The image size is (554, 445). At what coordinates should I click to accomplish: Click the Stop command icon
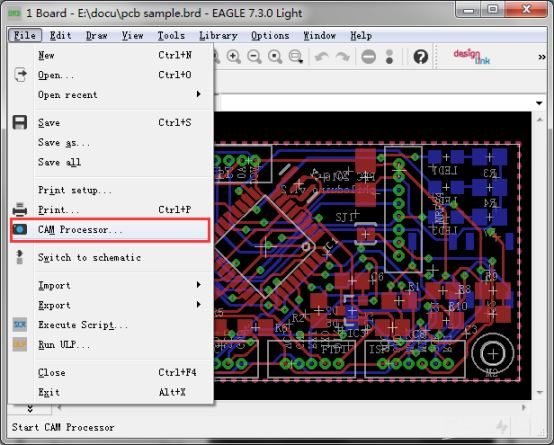tap(369, 57)
